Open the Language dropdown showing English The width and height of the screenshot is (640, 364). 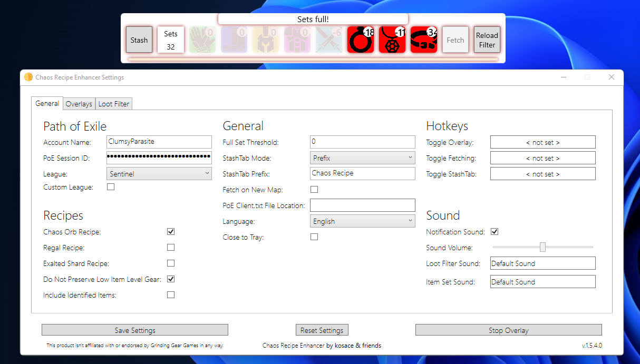tap(363, 221)
